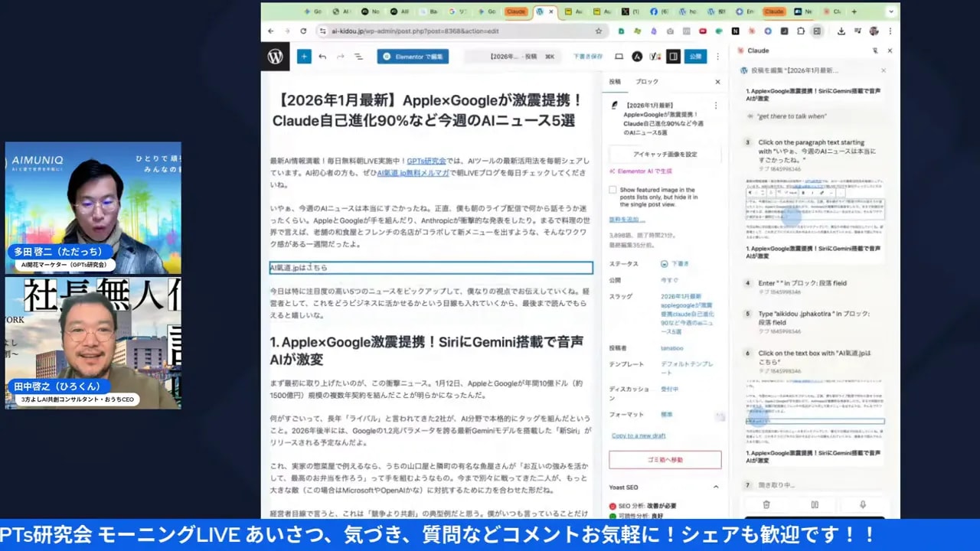
Task: Click the undo arrow in the editor toolbar
Action: [322, 56]
